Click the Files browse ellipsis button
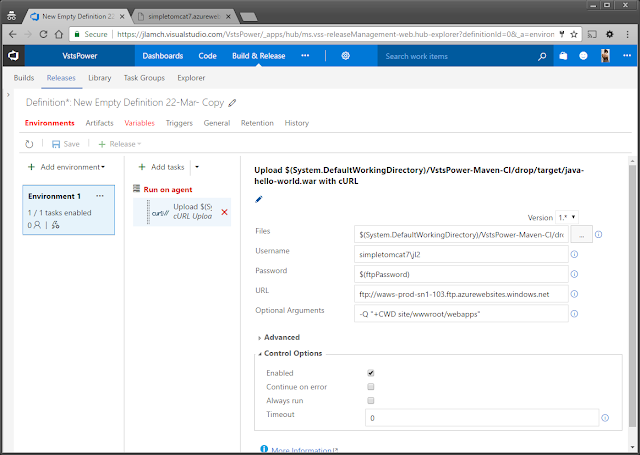 pos(581,235)
